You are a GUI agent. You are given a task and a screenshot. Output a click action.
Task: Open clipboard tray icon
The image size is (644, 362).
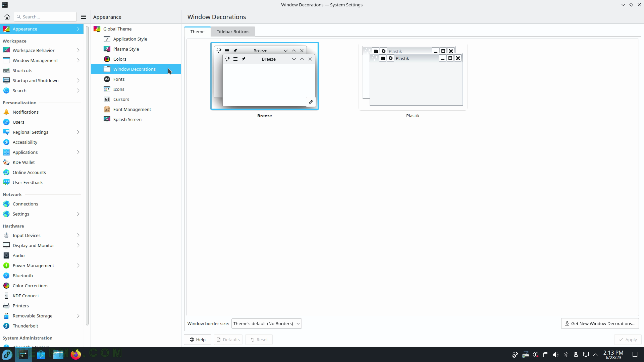[x=546, y=355]
